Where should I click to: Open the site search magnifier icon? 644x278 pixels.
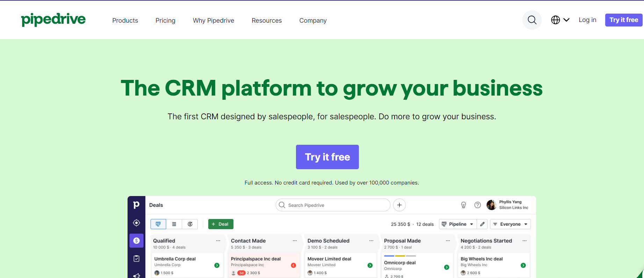(532, 20)
